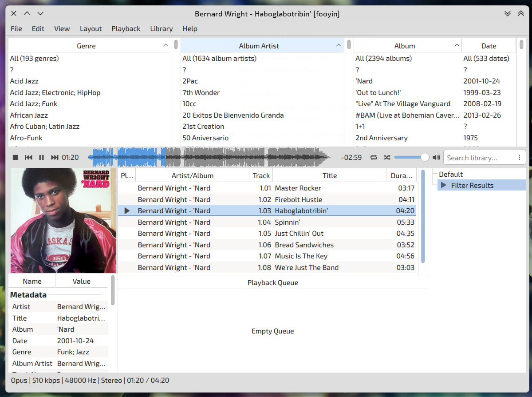This screenshot has width=532, height=397.
Task: Open the Playback menu
Action: tap(126, 29)
